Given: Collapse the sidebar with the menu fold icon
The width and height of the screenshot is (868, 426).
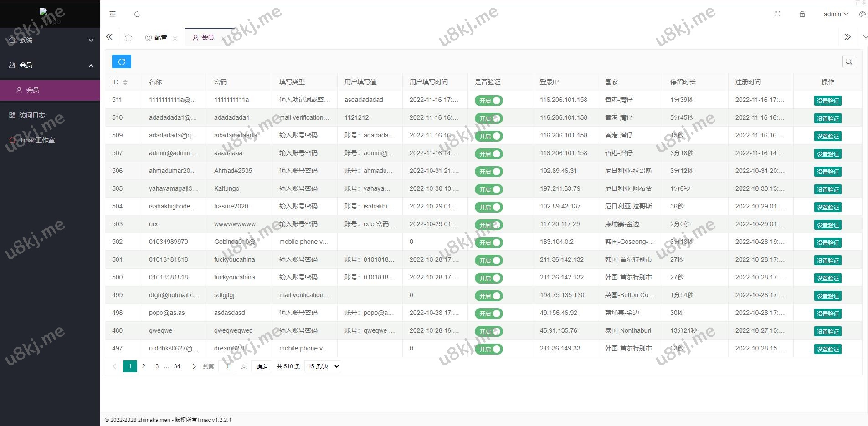Looking at the screenshot, I should tap(113, 14).
